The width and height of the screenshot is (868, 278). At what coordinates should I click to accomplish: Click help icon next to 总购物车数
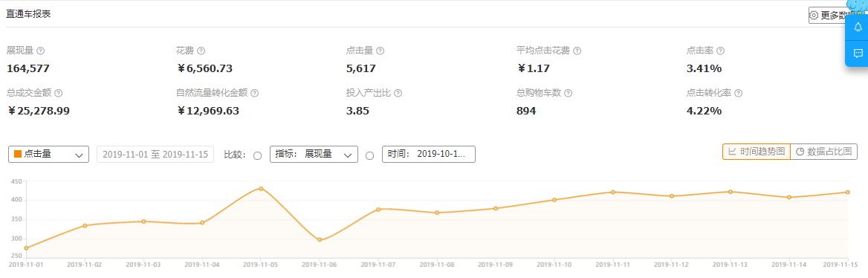pyautogui.click(x=568, y=94)
